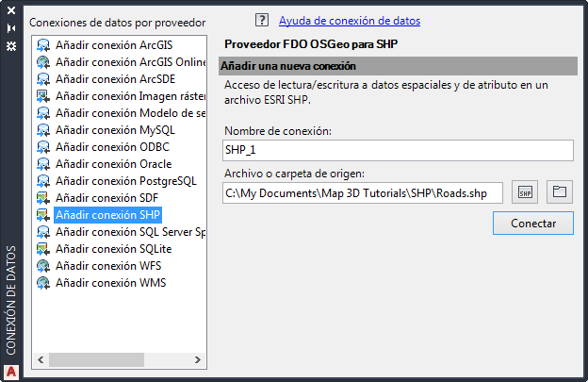Click the palette auto-hide icon
The image size is (588, 382).
11,28
